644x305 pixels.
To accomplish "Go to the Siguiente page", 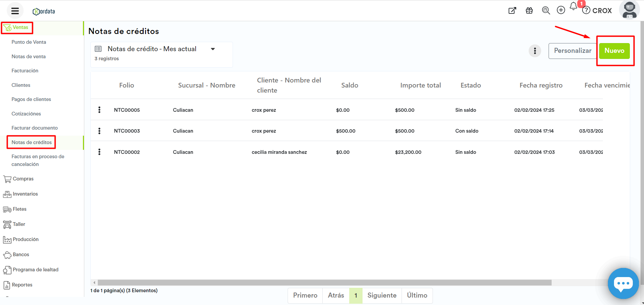I will coord(382,295).
